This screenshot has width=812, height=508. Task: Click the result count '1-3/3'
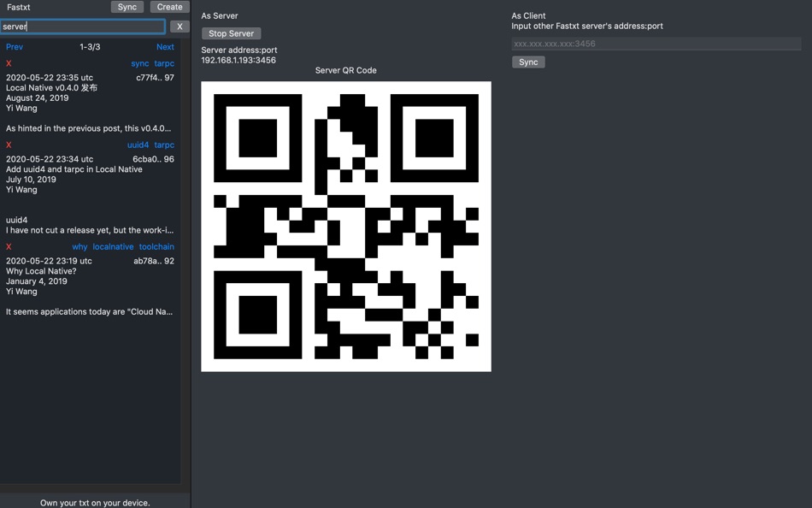(90, 47)
